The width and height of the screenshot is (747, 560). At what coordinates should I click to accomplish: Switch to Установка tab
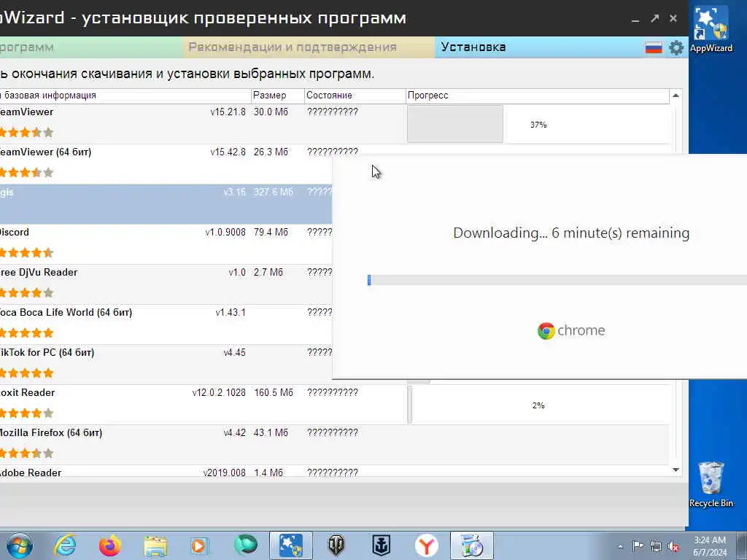click(x=538, y=47)
